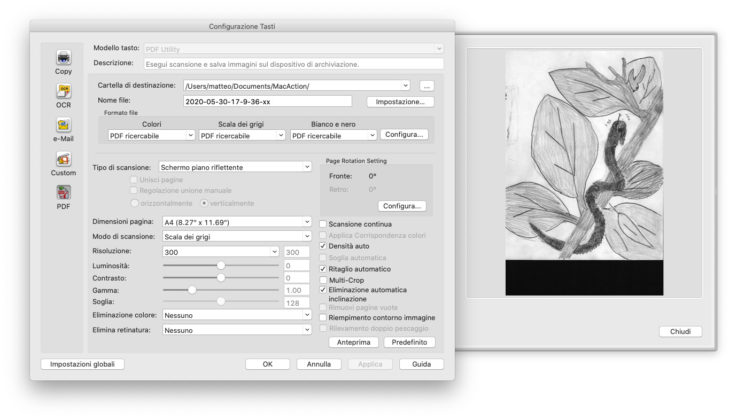Image resolution: width=729 pixels, height=420 pixels.
Task: Click the Soglia slider handle
Action: pos(221,301)
